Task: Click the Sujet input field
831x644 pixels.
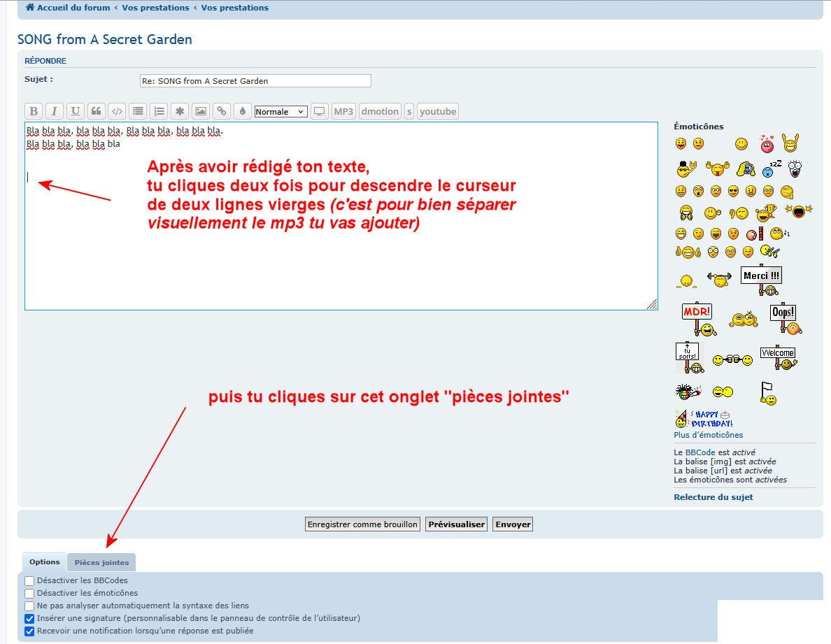Action: (x=255, y=81)
